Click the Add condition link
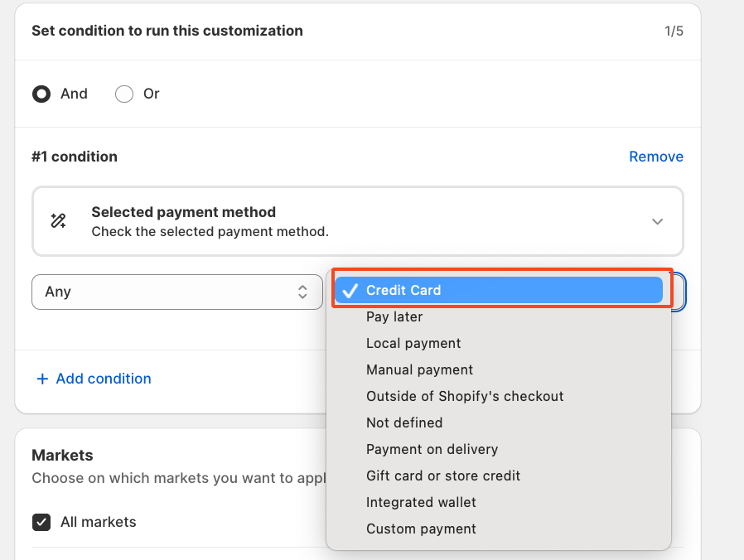Image resolution: width=744 pixels, height=560 pixels. pos(103,379)
